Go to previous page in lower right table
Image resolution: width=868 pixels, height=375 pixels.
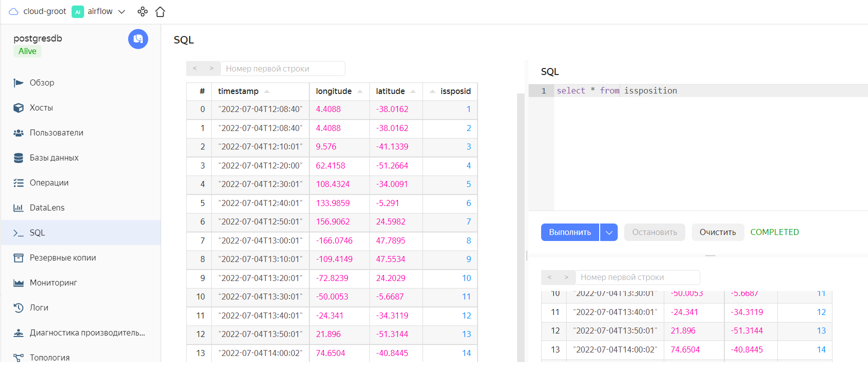coord(550,277)
